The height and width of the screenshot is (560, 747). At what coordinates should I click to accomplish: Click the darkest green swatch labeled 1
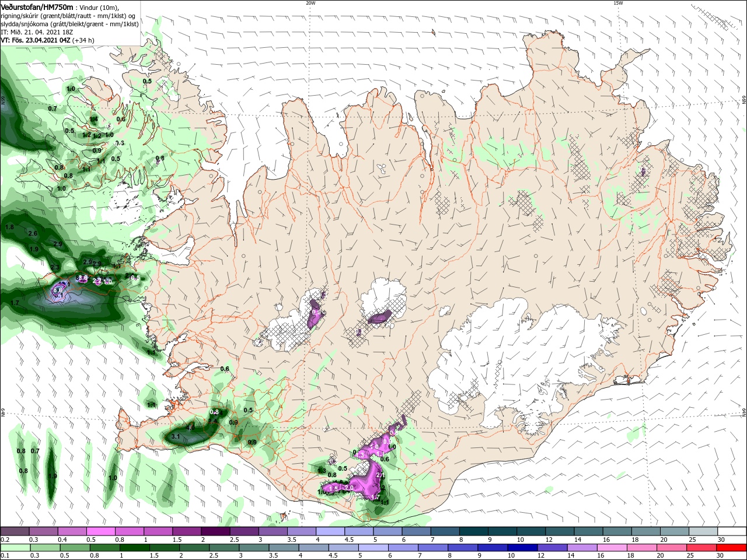tap(134, 548)
